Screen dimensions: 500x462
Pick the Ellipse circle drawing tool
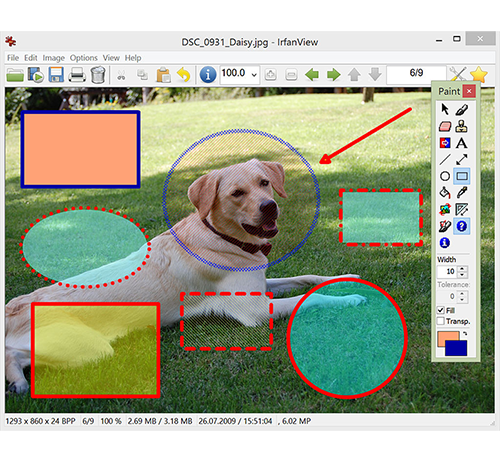click(x=445, y=176)
